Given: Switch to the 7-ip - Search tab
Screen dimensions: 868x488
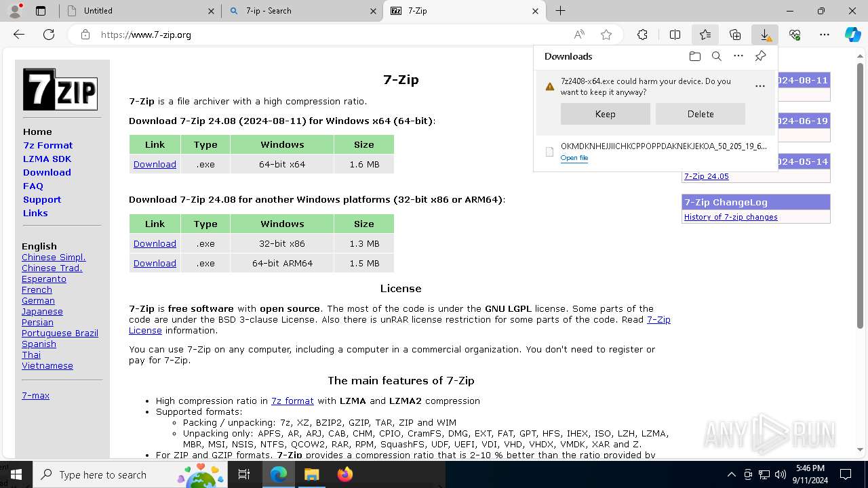Looking at the screenshot, I should click(x=302, y=11).
